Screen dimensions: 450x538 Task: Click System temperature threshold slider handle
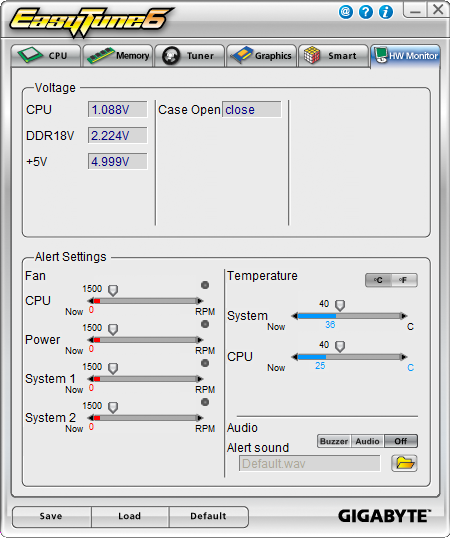(340, 305)
